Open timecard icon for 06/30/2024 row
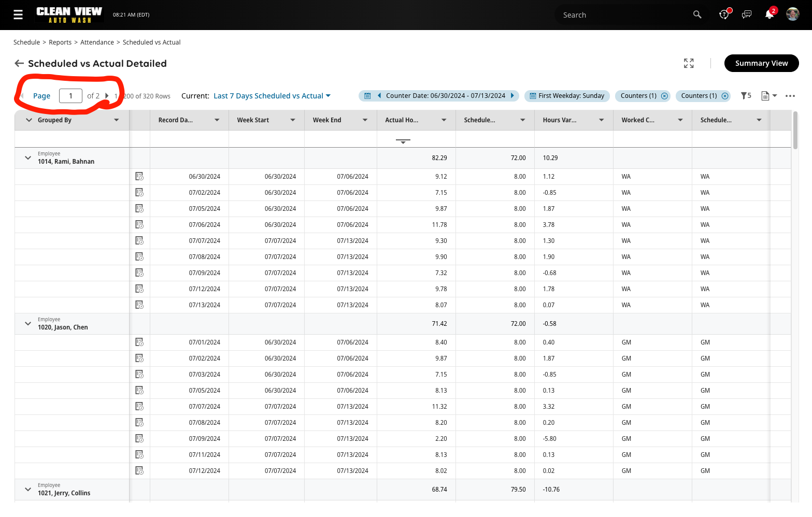Screen dimensions: 812x517 click(139, 177)
